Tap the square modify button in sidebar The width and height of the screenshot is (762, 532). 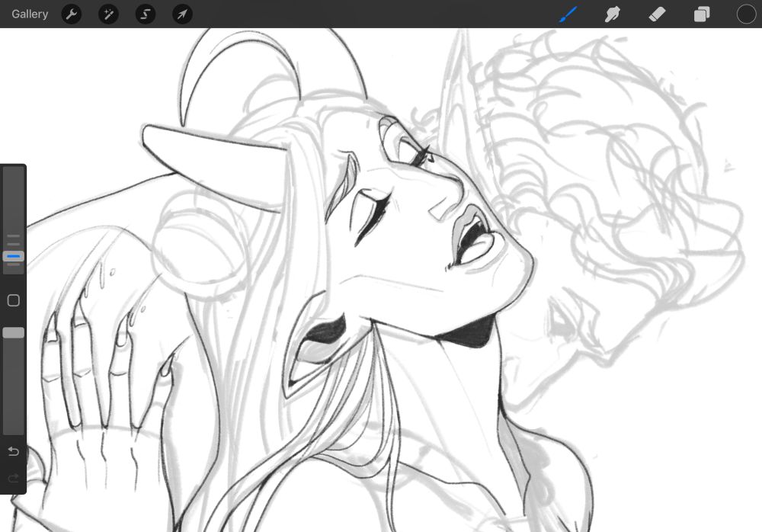pos(14,300)
